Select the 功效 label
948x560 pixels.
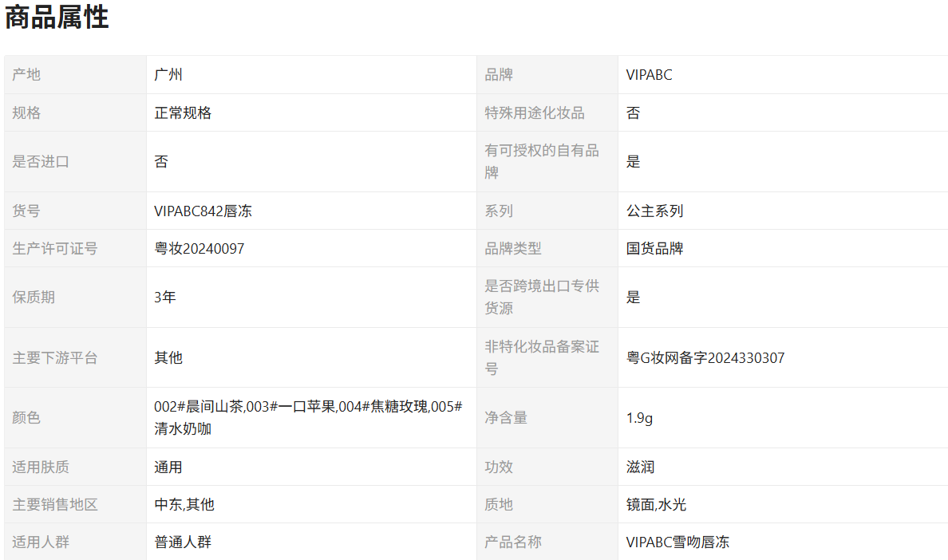[x=499, y=467]
